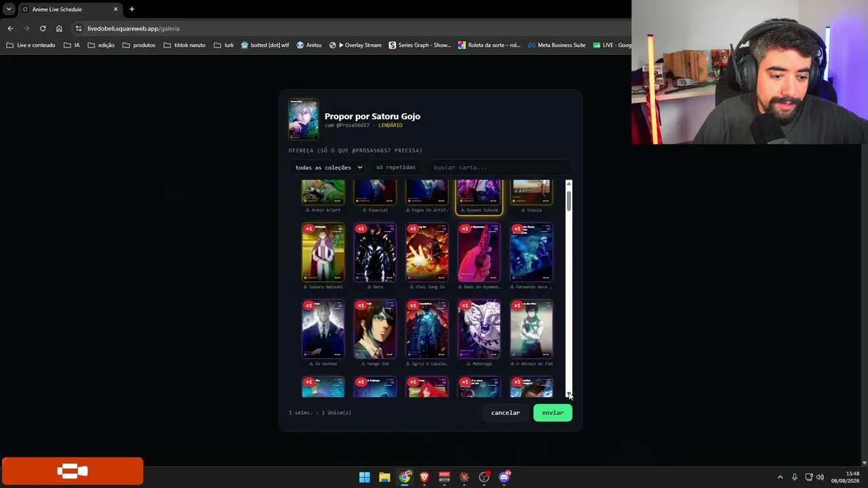Click the green 'enviar' button

pos(553,413)
